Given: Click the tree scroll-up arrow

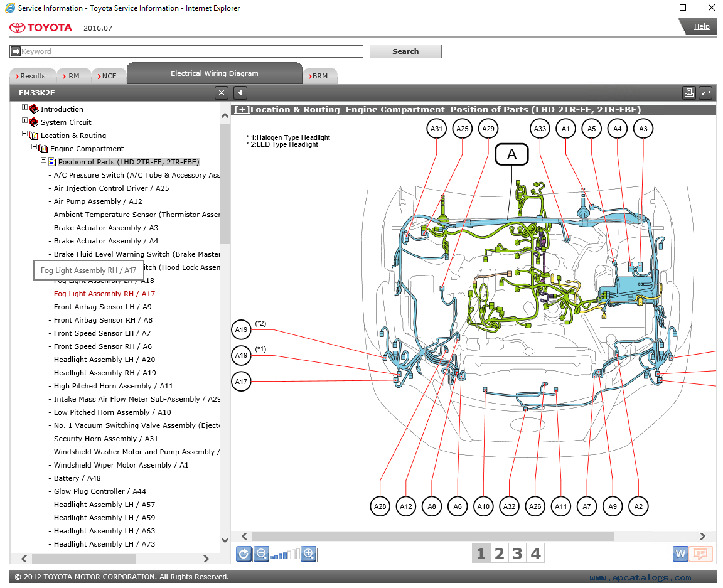Looking at the screenshot, I should click(225, 115).
